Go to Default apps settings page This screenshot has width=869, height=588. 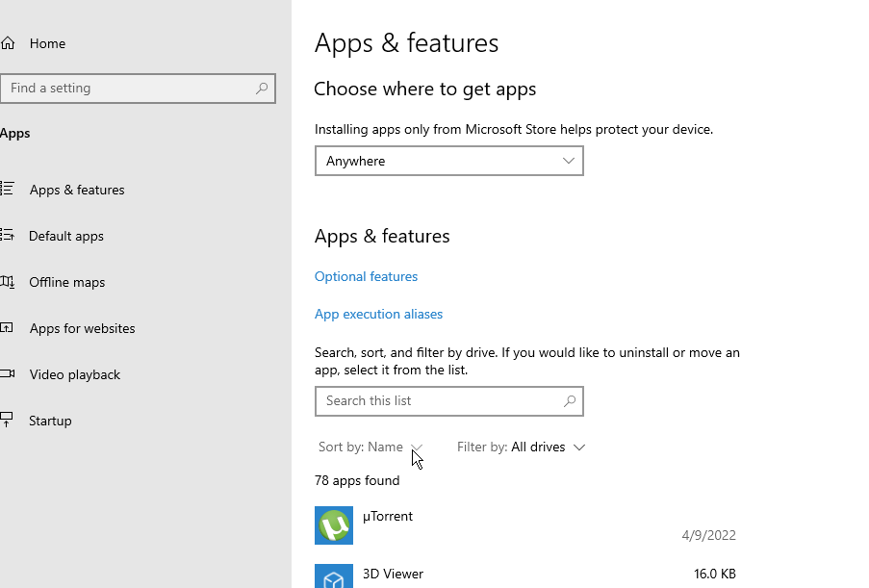click(66, 236)
